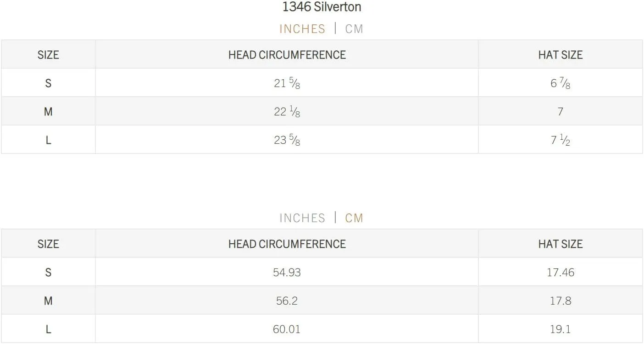Click HAT SIZE header in the inches table
The width and height of the screenshot is (644, 344).
coord(560,55)
